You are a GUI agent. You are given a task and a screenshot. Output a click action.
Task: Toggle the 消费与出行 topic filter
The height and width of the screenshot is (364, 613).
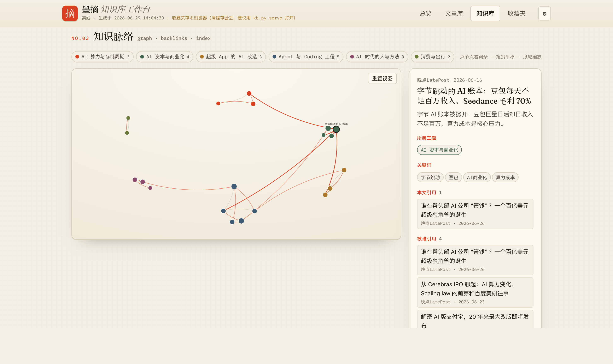coord(432,57)
